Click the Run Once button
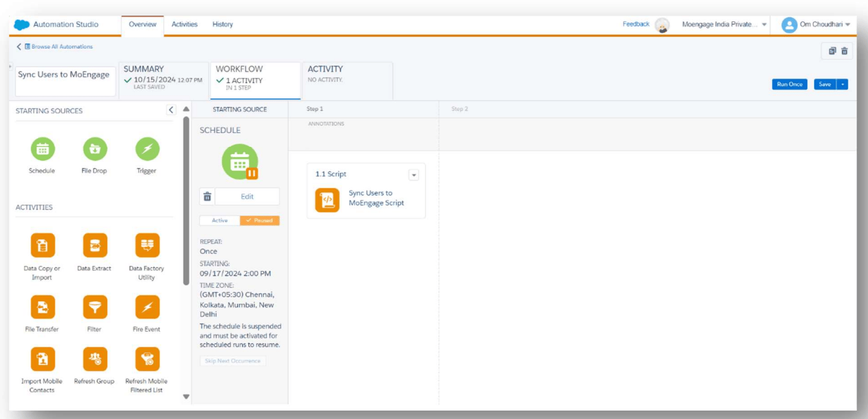868x419 pixels. (x=789, y=84)
